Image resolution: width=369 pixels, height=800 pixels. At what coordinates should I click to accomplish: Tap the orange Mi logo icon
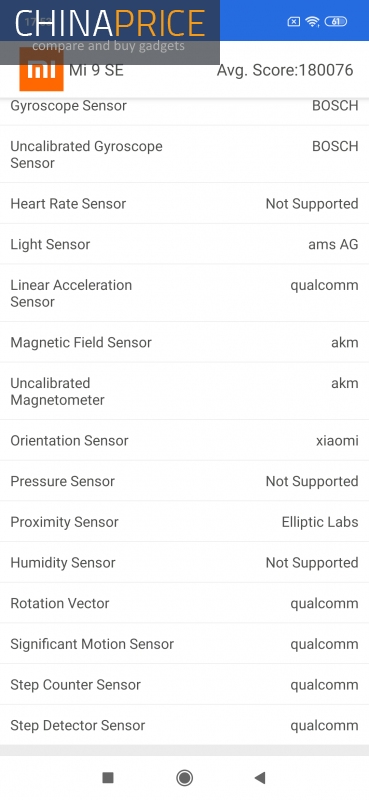(41, 69)
